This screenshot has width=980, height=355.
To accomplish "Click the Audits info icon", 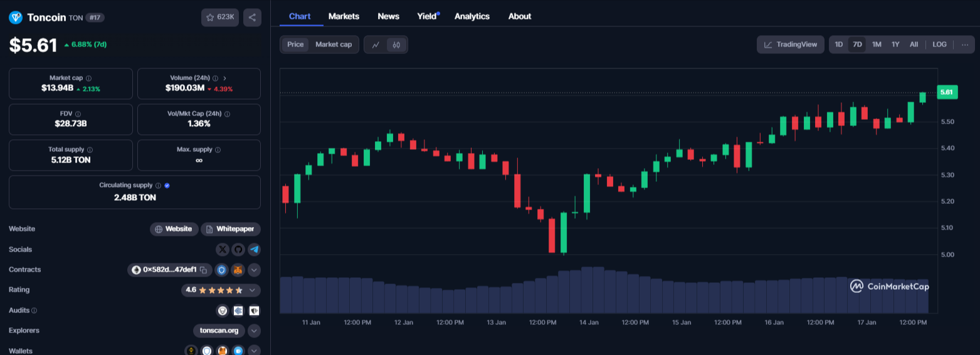I will [34, 310].
